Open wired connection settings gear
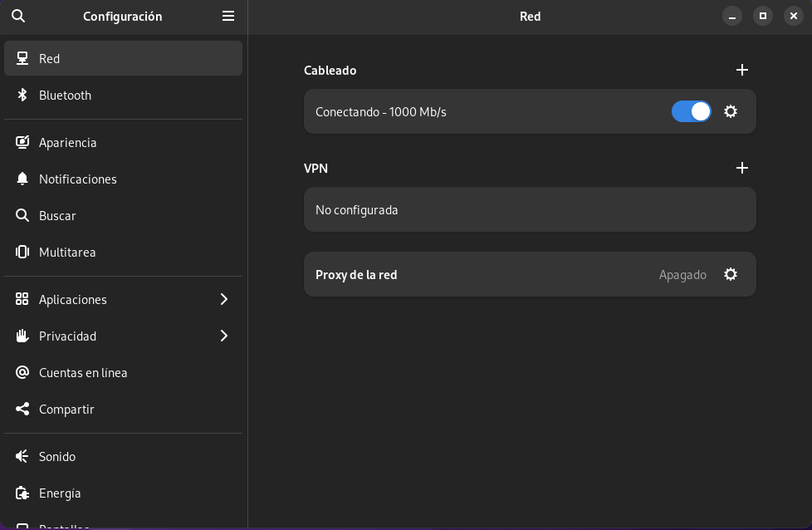 (x=731, y=111)
